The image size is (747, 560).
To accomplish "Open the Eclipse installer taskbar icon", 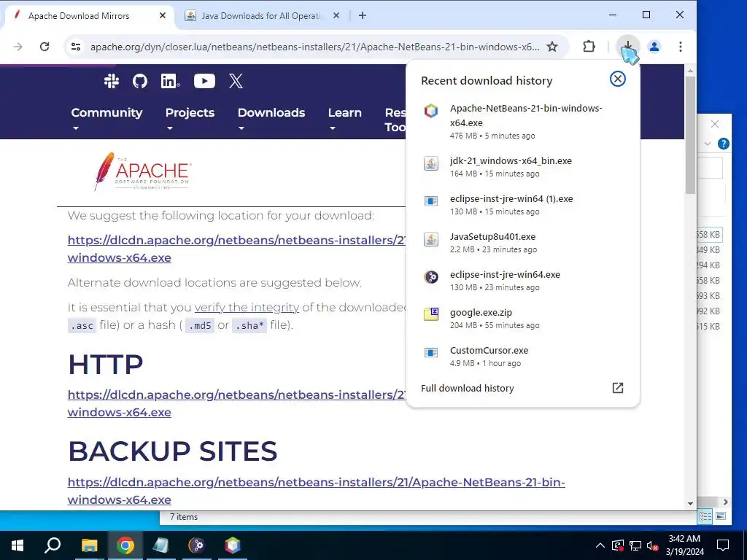I will (x=196, y=545).
